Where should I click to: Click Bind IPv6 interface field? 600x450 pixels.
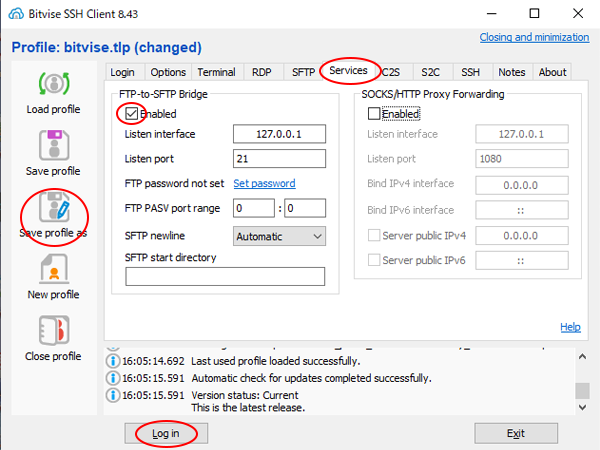tap(522, 210)
